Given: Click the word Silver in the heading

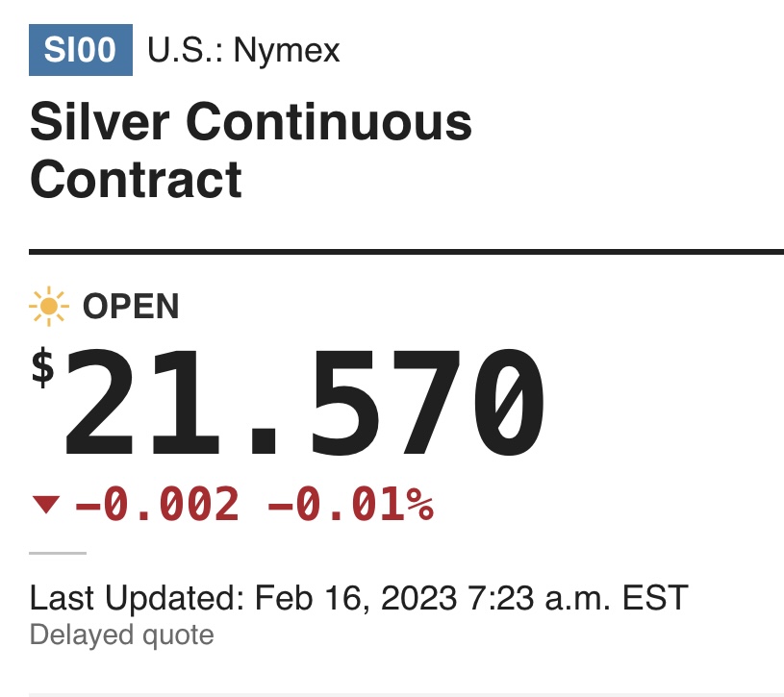Looking at the screenshot, I should pos(100,123).
